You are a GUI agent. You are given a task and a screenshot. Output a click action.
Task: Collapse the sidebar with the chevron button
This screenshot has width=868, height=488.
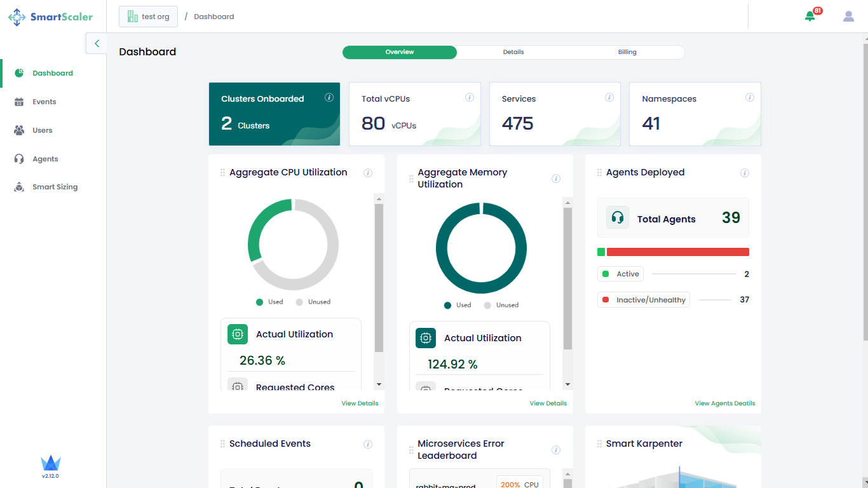pos(97,43)
